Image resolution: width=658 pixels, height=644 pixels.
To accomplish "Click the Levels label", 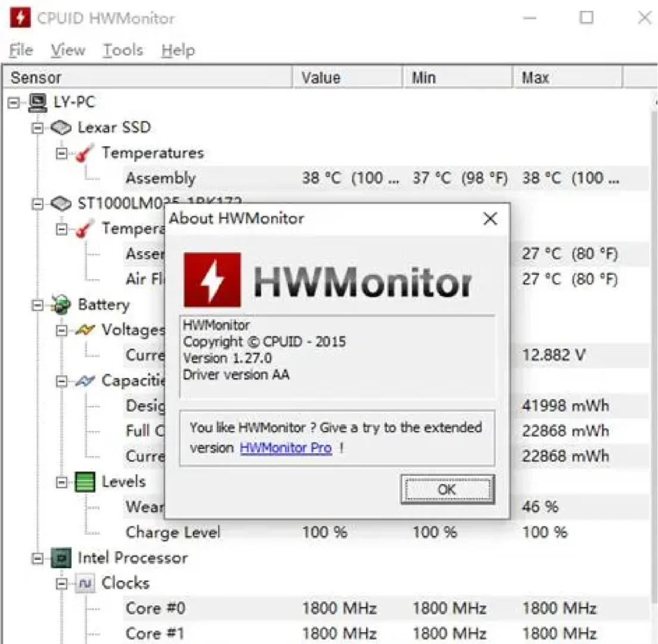I will [x=123, y=482].
